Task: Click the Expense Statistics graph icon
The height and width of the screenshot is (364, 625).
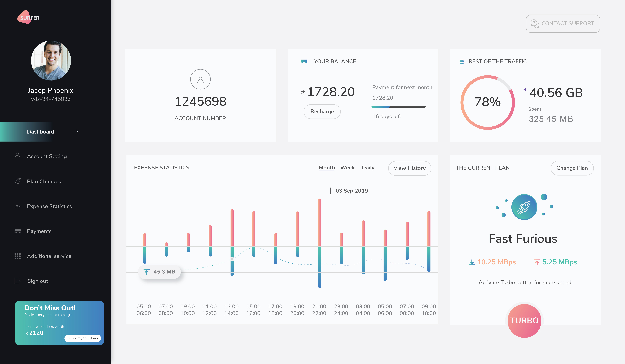Action: [x=18, y=206]
